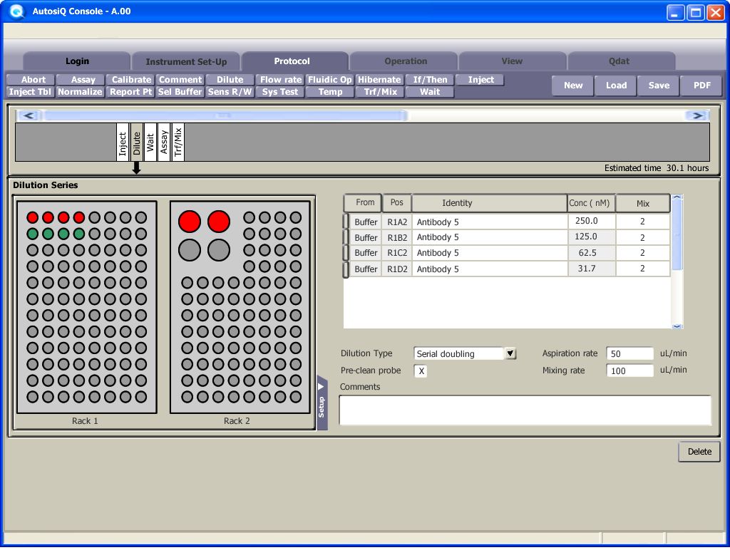
Task: Select the first large gray vial in Rack 2
Action: point(190,250)
